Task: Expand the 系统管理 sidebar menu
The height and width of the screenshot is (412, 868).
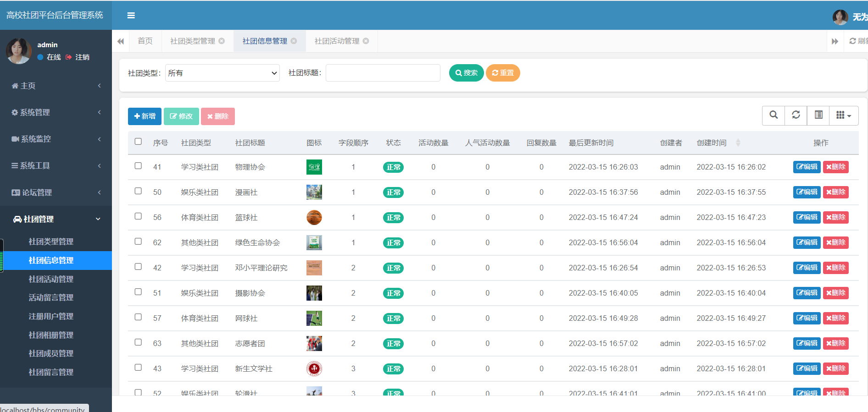Action: (x=56, y=112)
